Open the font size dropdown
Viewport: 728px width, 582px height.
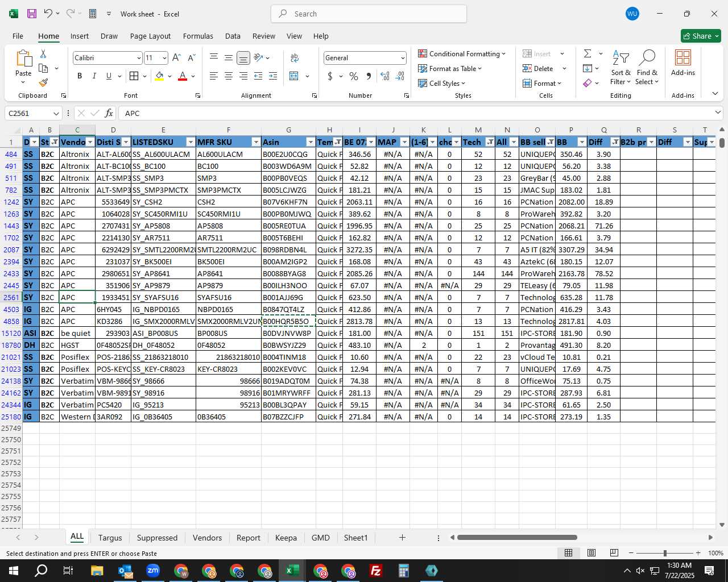pos(164,58)
